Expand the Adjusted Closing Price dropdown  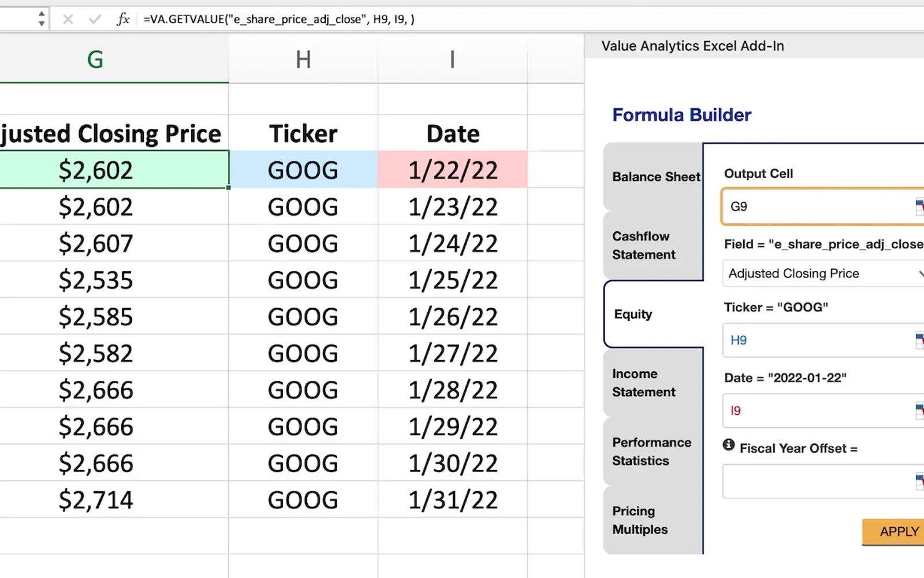pos(823,273)
